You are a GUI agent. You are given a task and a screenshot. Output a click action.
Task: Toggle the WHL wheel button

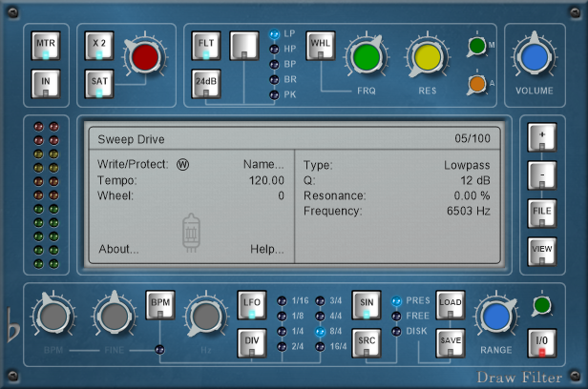320,46
